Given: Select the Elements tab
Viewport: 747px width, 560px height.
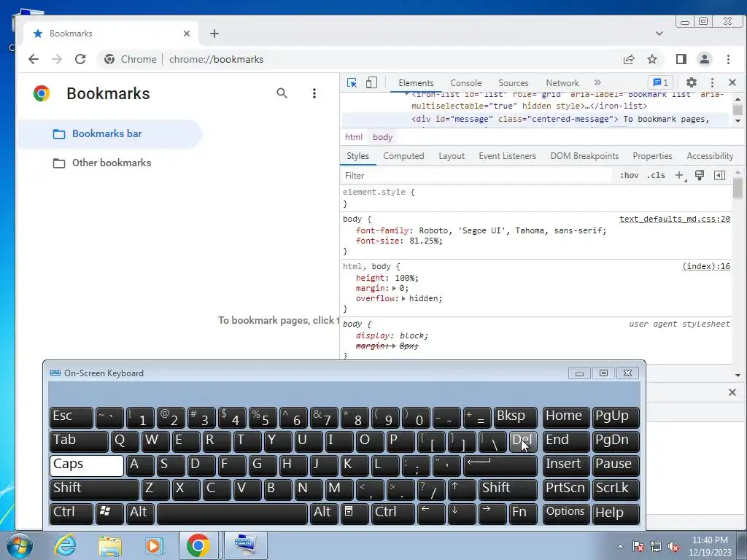Looking at the screenshot, I should coord(416,83).
